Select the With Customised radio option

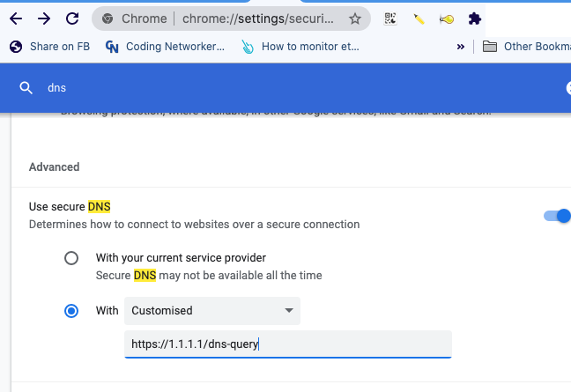71,311
